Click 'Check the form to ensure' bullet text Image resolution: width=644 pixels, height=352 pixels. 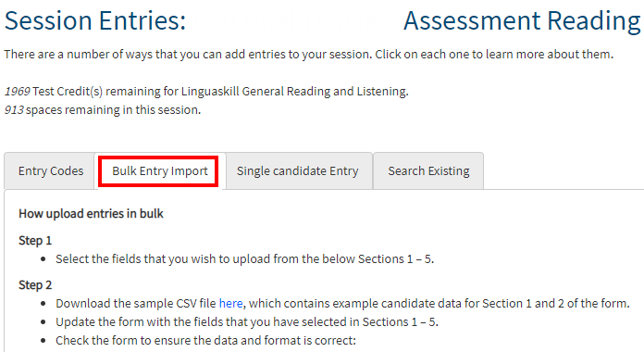(x=205, y=341)
